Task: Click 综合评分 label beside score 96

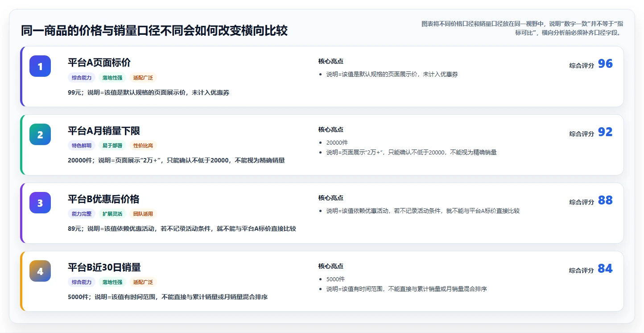Action: click(x=582, y=66)
